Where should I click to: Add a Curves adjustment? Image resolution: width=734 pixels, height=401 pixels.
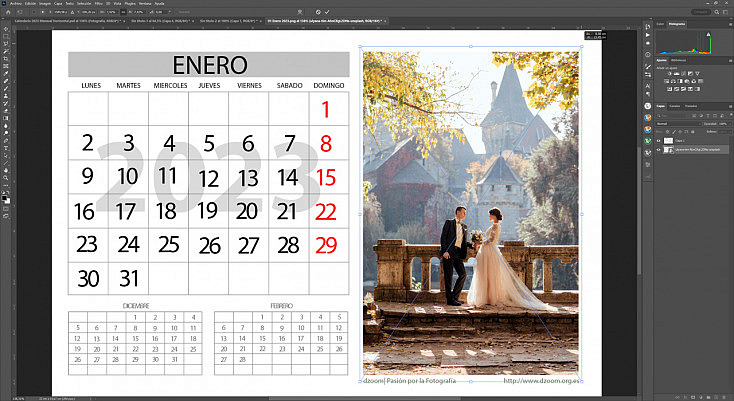pyautogui.click(x=683, y=73)
